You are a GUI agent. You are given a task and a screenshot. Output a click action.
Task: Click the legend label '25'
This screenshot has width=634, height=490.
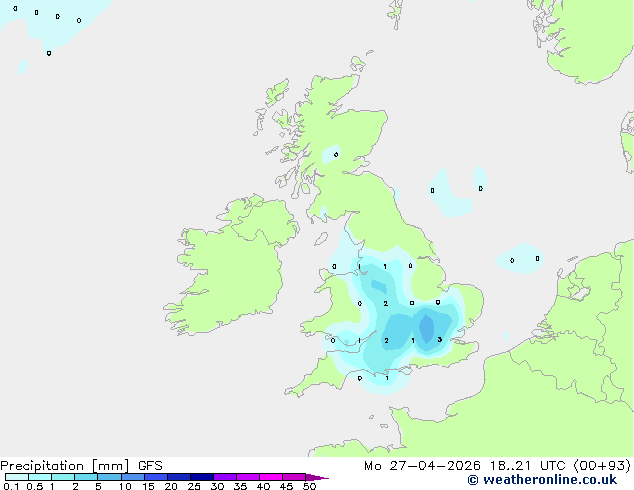point(194,486)
